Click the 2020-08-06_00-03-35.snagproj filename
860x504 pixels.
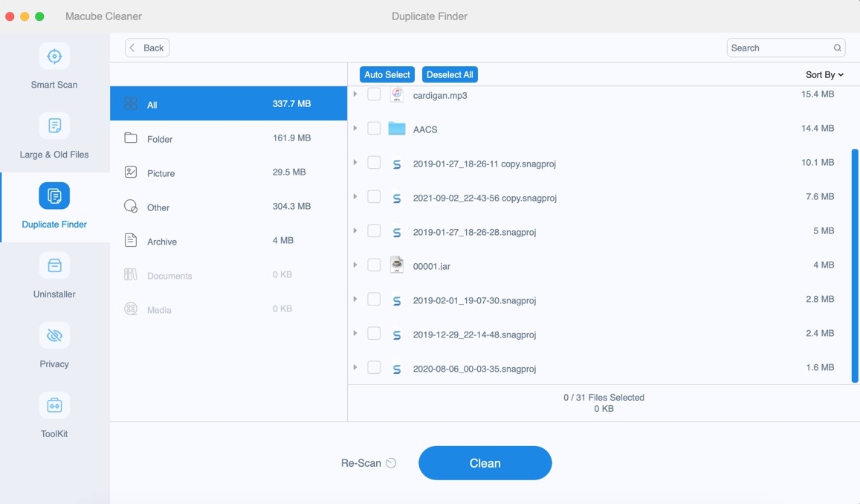click(x=474, y=369)
